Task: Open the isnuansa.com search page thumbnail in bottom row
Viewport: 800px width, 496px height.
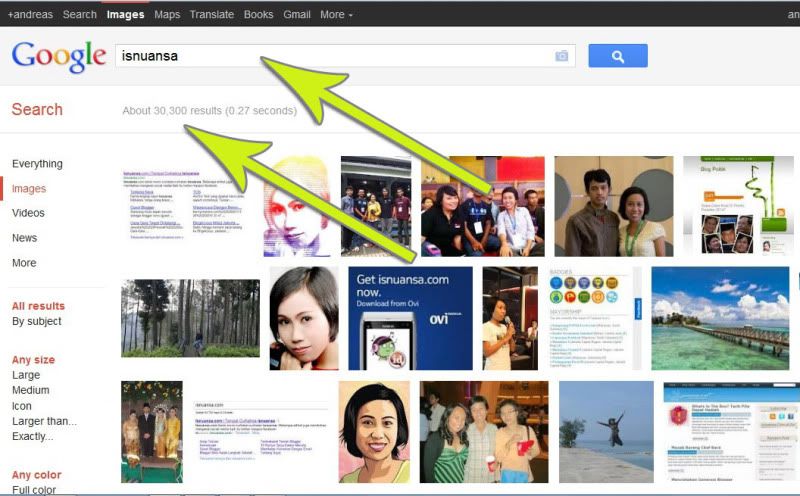Action: point(260,432)
